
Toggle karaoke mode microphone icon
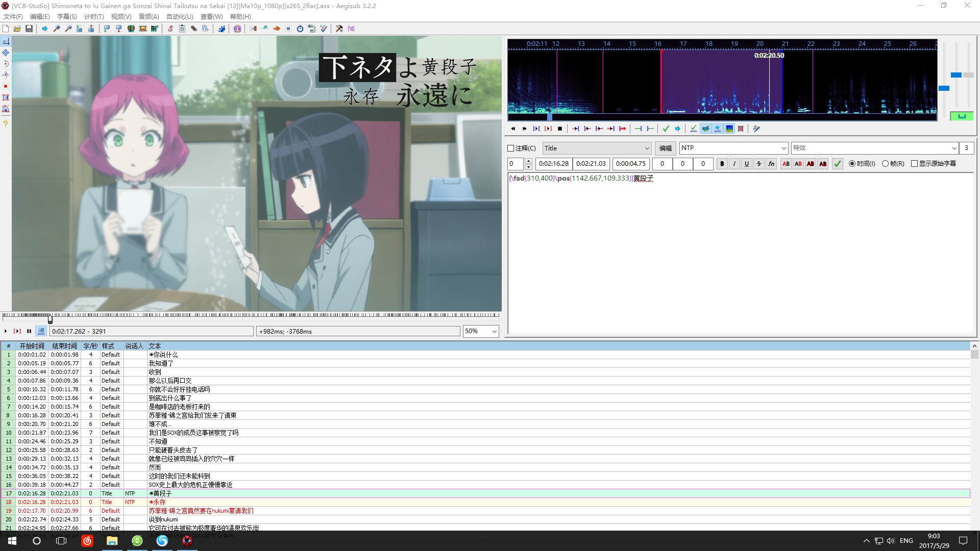756,129
